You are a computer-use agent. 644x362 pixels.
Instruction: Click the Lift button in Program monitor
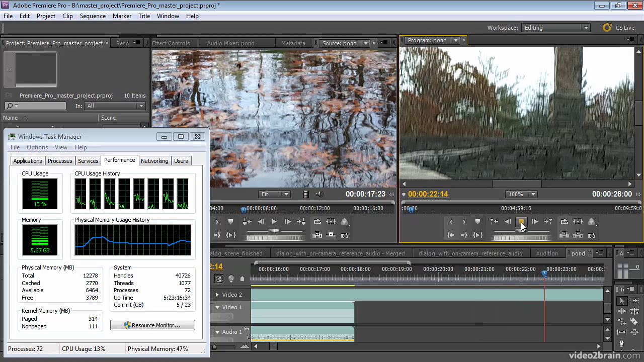[x=565, y=235]
